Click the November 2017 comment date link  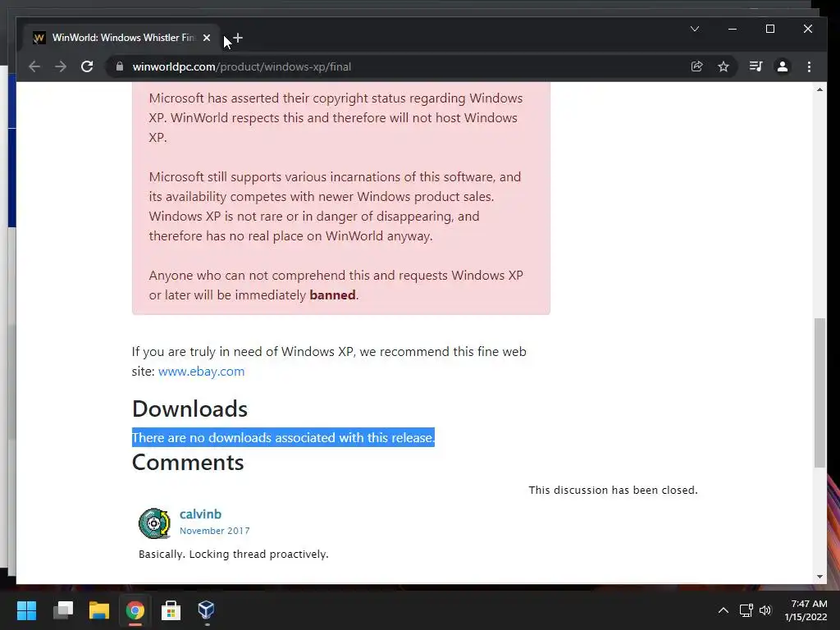point(214,531)
